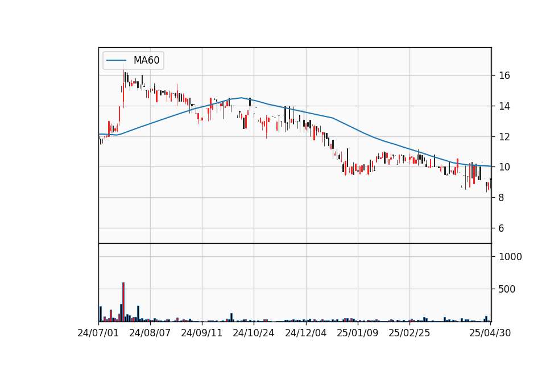Click the 25/04/30 date label
Screen dimensions: 546x392
pos(490,333)
